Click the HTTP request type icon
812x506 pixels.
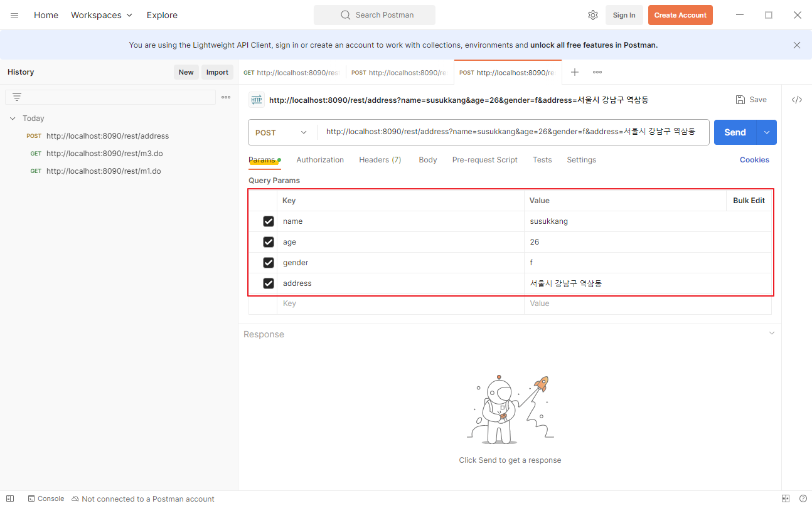point(257,100)
